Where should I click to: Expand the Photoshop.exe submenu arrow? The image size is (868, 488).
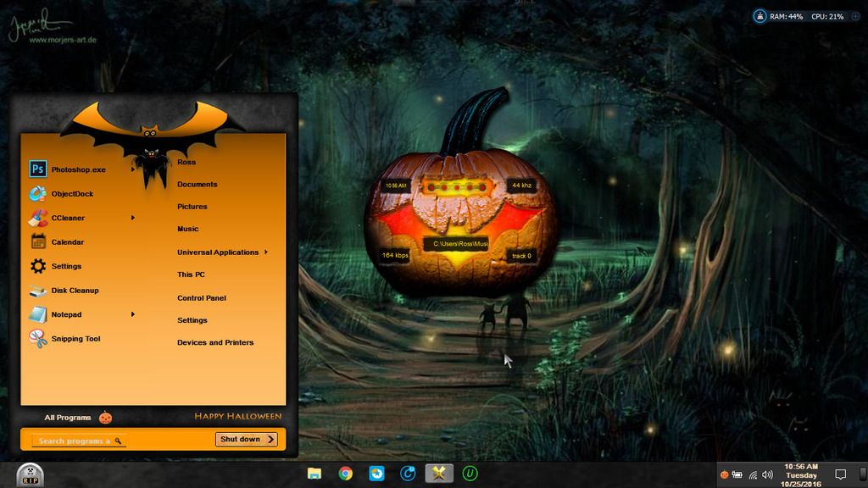coord(133,169)
